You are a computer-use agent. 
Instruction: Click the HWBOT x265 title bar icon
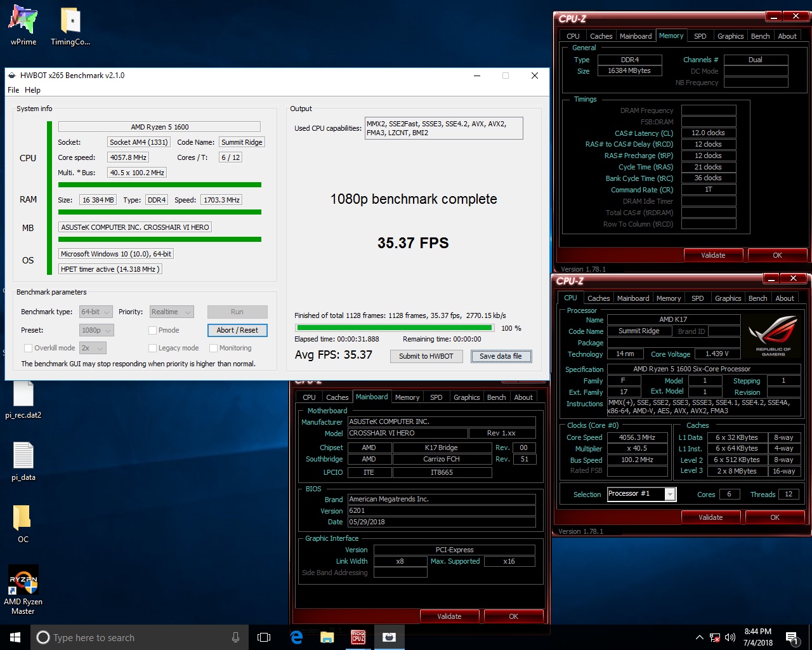12,75
